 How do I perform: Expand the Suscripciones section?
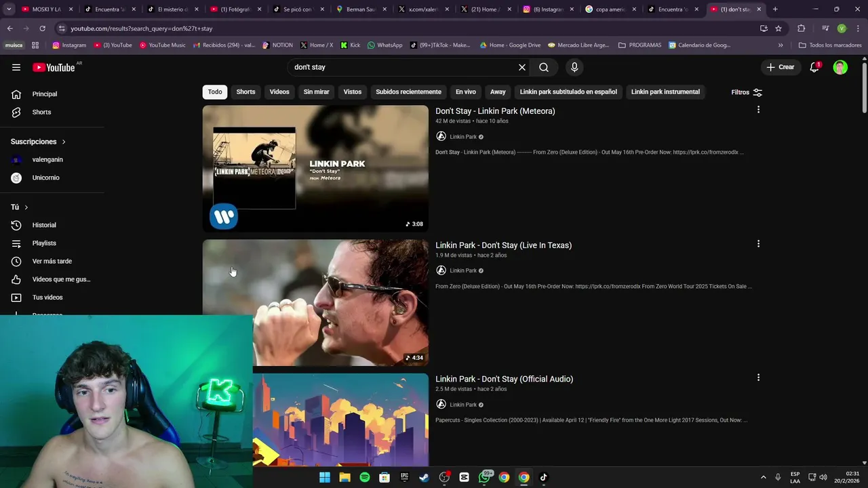coord(38,142)
